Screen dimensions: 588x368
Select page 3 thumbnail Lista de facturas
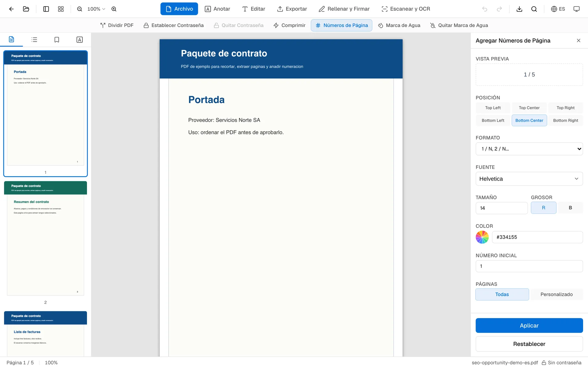46,334
